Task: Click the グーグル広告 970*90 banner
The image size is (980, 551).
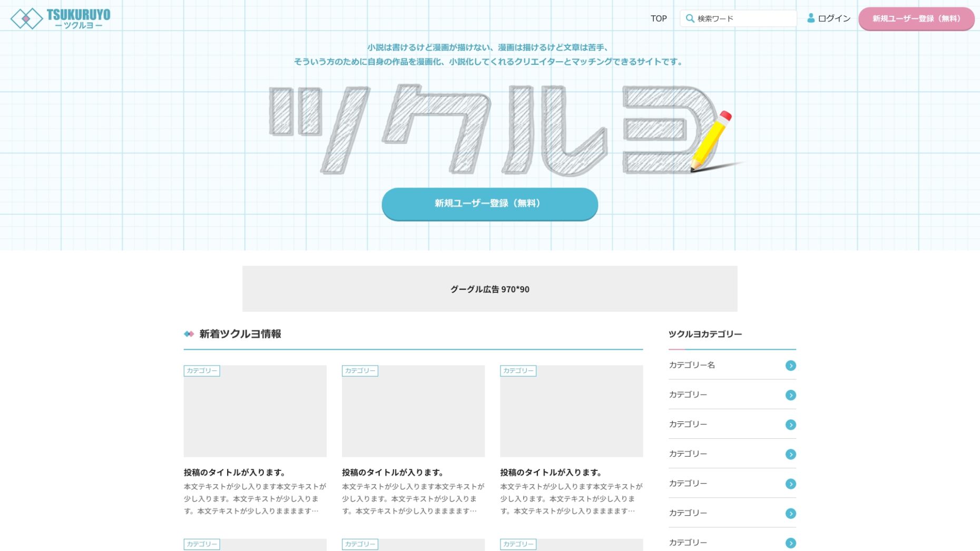Action: pos(489,289)
